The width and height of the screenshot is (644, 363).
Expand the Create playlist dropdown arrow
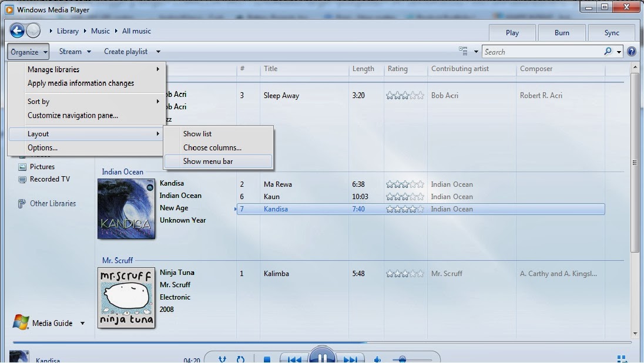click(158, 52)
